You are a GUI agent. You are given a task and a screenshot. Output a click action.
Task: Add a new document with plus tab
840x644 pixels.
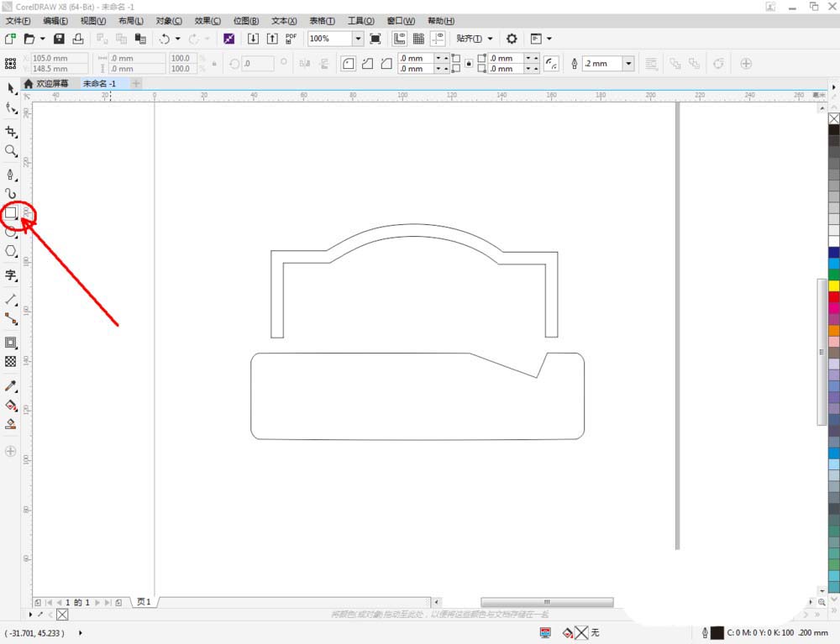136,83
